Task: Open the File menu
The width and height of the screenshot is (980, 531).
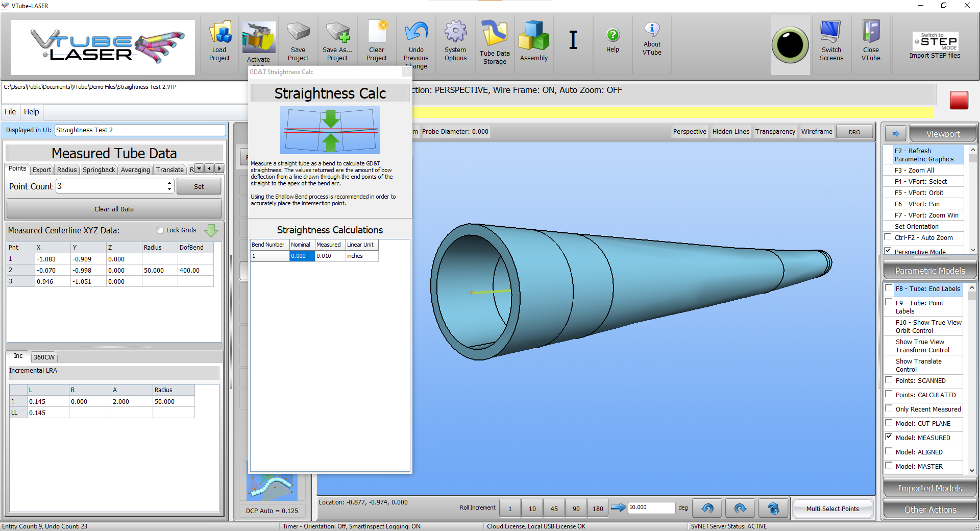Action: click(10, 112)
